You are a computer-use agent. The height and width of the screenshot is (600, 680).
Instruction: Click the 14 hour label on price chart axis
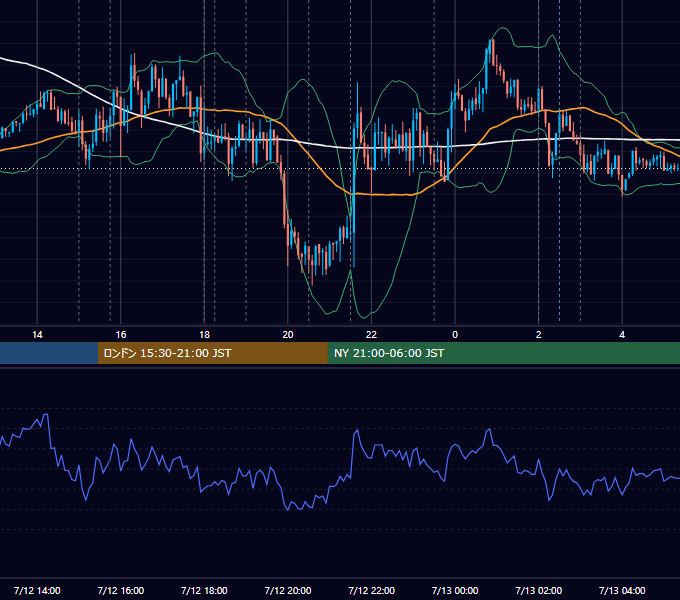point(37,335)
